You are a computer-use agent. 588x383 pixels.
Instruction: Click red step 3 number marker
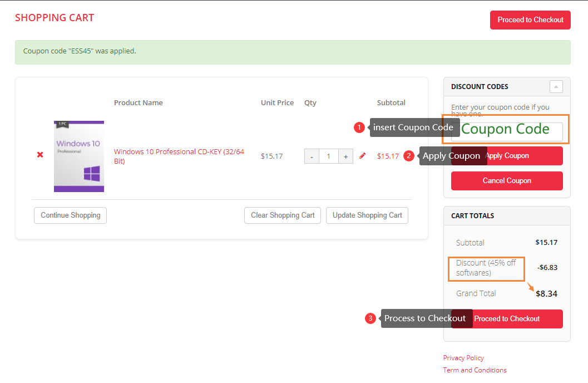click(x=370, y=318)
